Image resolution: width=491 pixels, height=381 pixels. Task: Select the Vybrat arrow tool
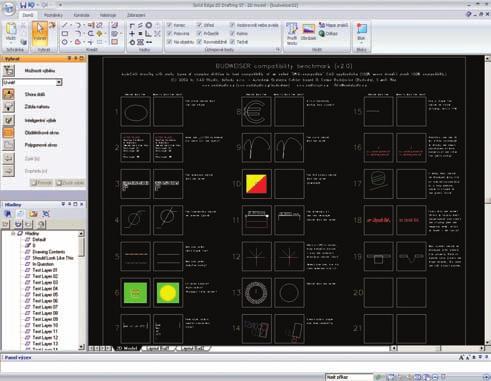40,33
